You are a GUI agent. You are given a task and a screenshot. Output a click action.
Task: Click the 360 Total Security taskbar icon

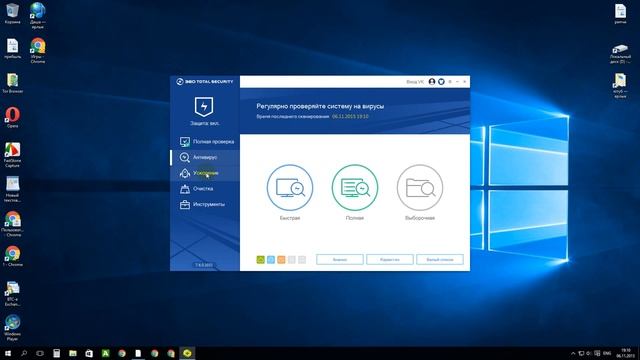pyautogui.click(x=187, y=353)
